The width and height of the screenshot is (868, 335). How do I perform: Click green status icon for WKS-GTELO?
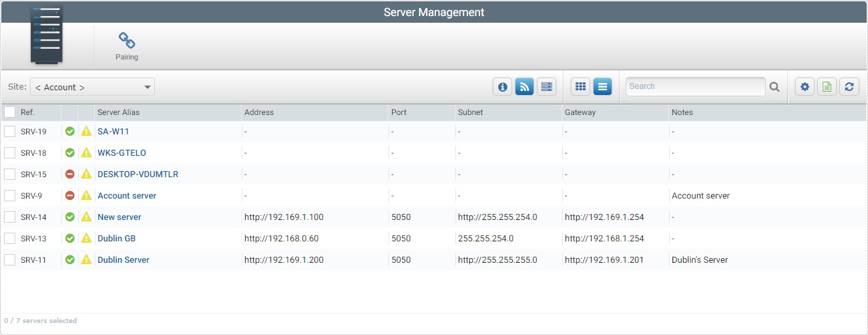point(69,152)
